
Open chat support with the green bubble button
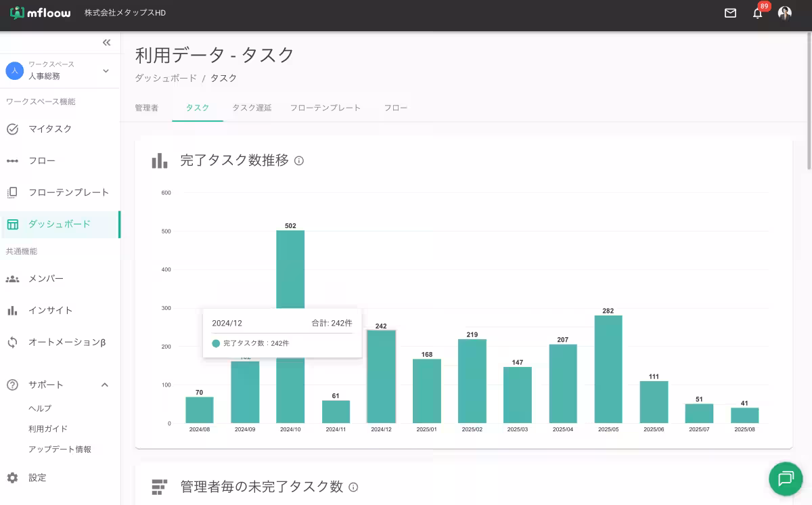coord(785,479)
